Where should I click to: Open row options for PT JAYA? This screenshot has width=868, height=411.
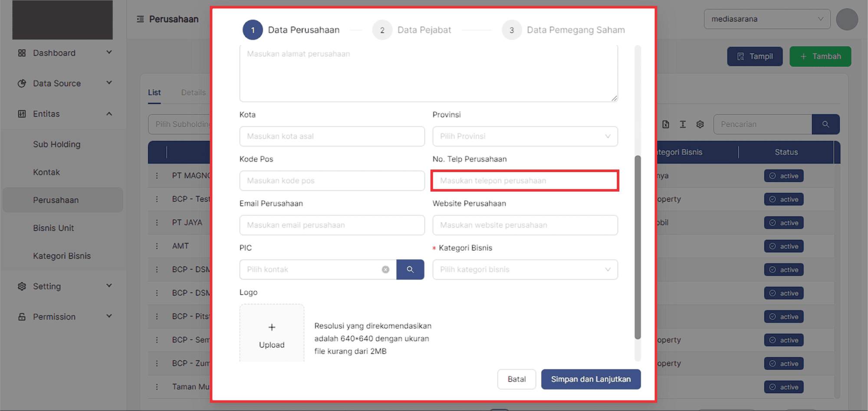click(x=157, y=222)
